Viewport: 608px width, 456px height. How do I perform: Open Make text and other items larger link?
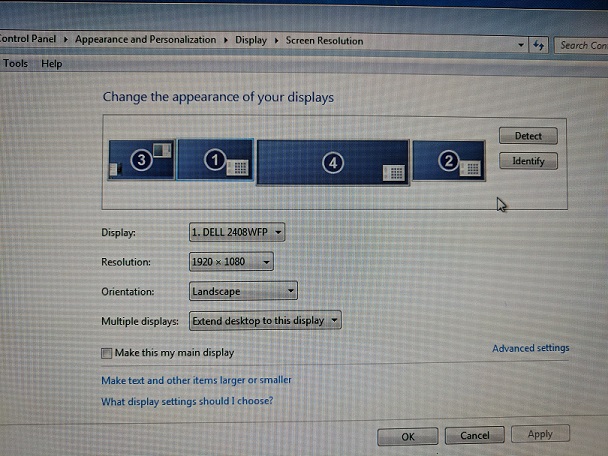pos(196,380)
